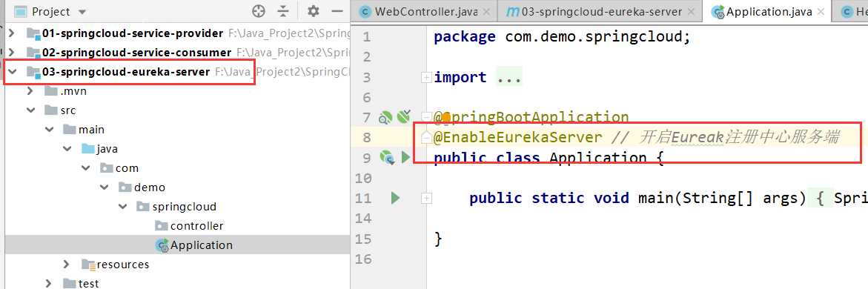
Task: Click the Spring bean gutter icon on line 7
Action: tap(385, 117)
